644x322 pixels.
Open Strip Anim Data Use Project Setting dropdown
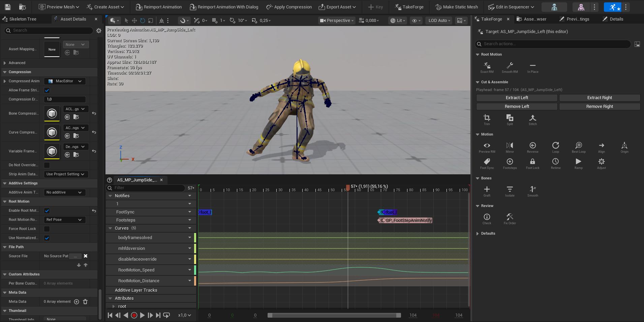click(66, 174)
